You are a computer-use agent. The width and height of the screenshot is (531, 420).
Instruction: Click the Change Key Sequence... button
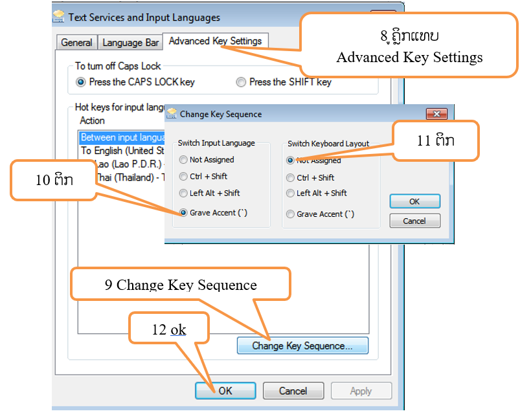pos(302,346)
